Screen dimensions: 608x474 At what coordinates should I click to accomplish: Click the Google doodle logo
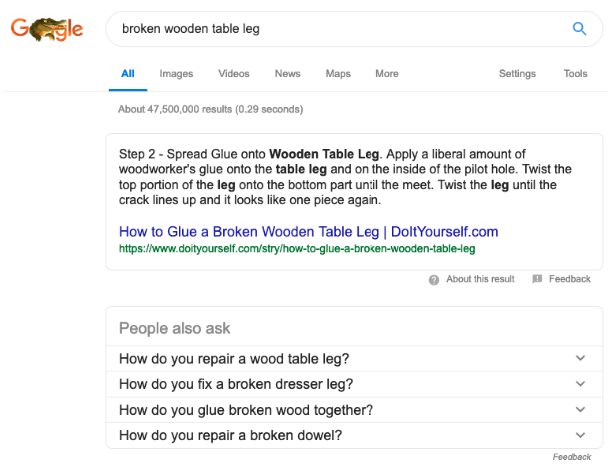pyautogui.click(x=47, y=29)
